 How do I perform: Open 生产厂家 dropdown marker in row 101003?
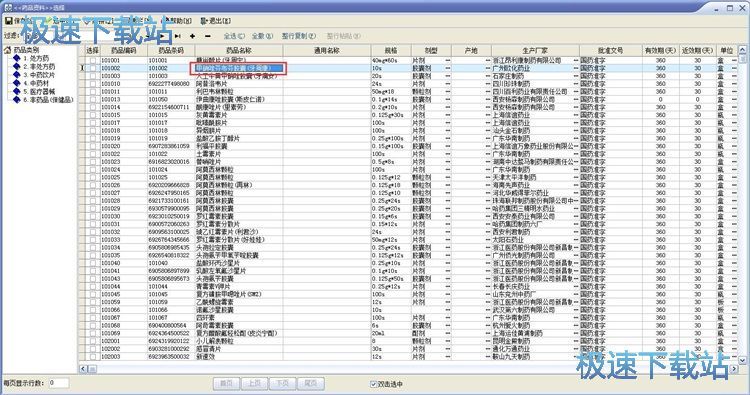(576, 76)
